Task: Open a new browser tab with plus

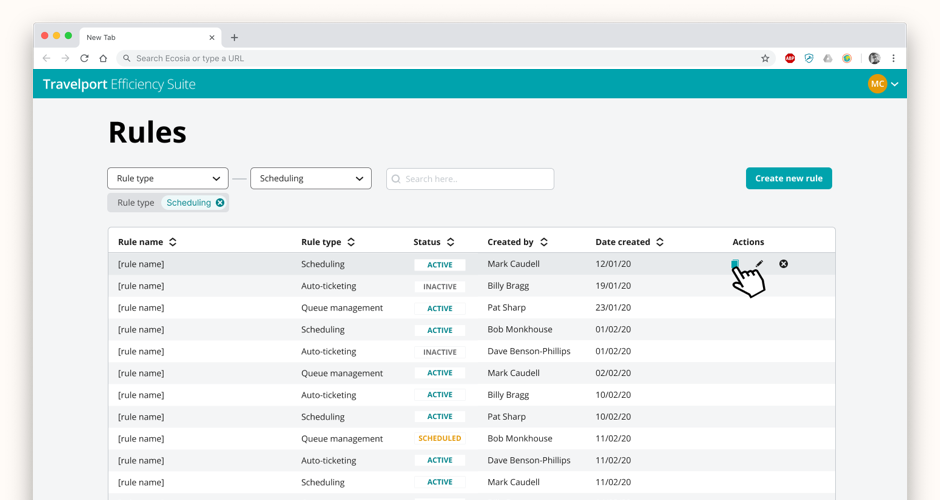Action: (x=234, y=38)
